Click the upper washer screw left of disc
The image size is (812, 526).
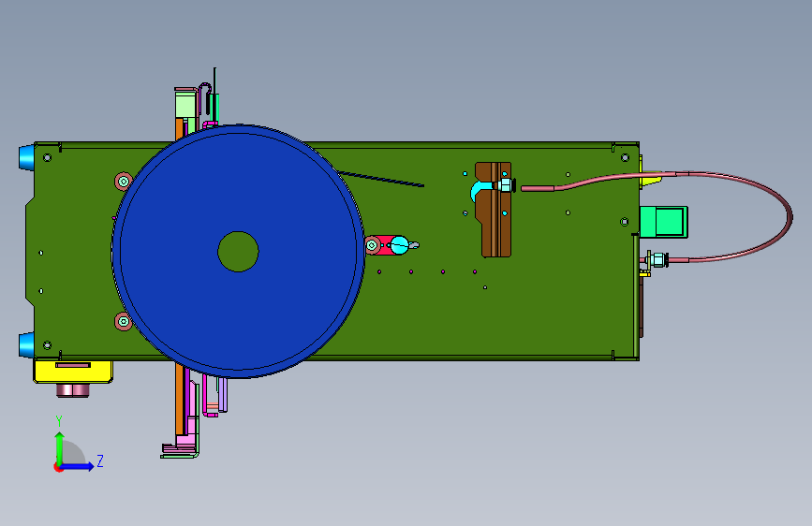point(124,182)
